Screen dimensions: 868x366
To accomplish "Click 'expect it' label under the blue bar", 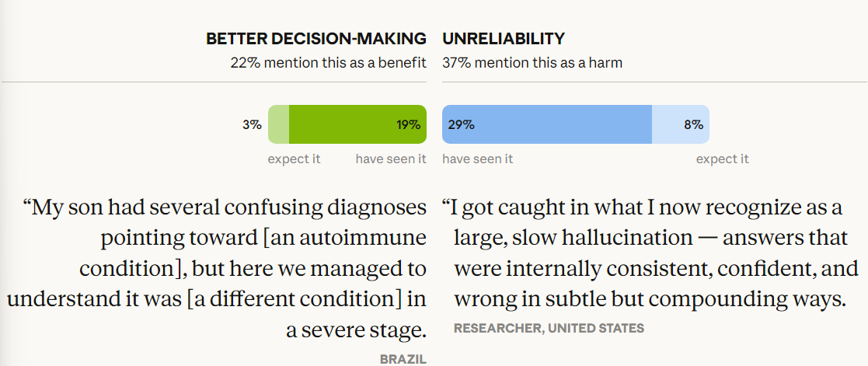I will (722, 159).
